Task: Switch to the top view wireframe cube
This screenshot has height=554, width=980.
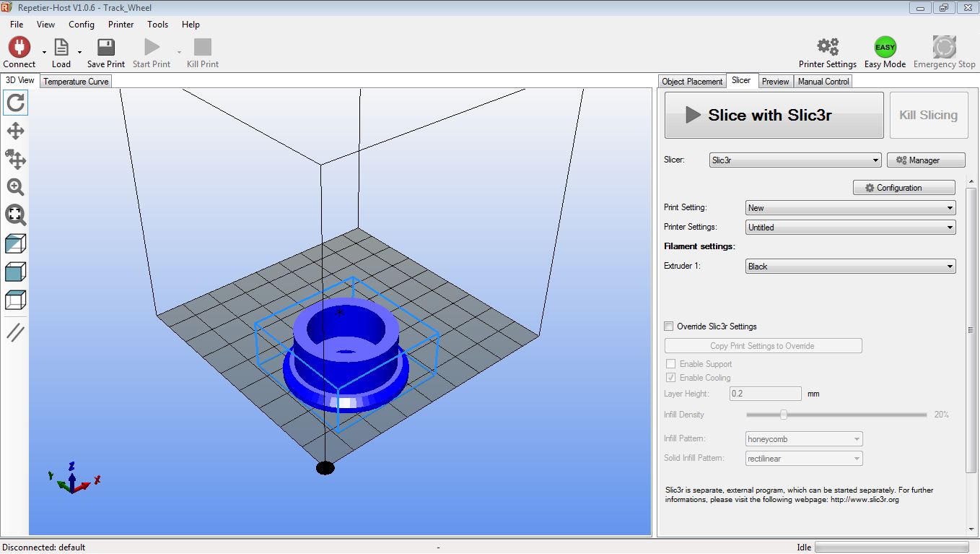Action: tap(15, 300)
